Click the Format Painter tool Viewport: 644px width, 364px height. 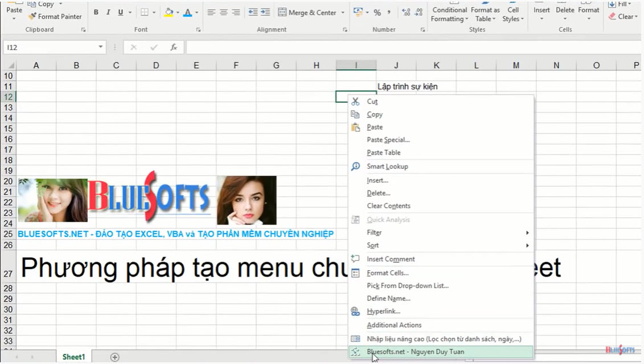(55, 16)
